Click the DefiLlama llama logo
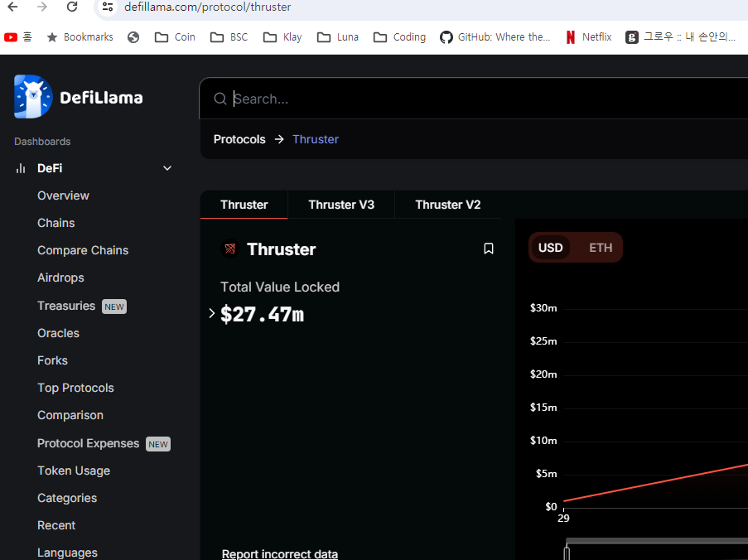The height and width of the screenshot is (560, 748). tap(33, 97)
